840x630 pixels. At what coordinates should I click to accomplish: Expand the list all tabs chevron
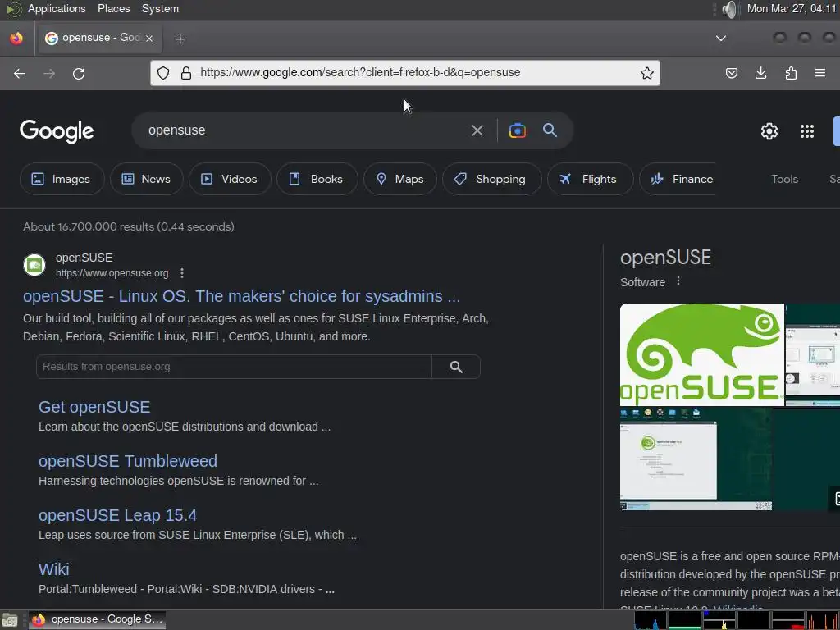[x=721, y=38]
